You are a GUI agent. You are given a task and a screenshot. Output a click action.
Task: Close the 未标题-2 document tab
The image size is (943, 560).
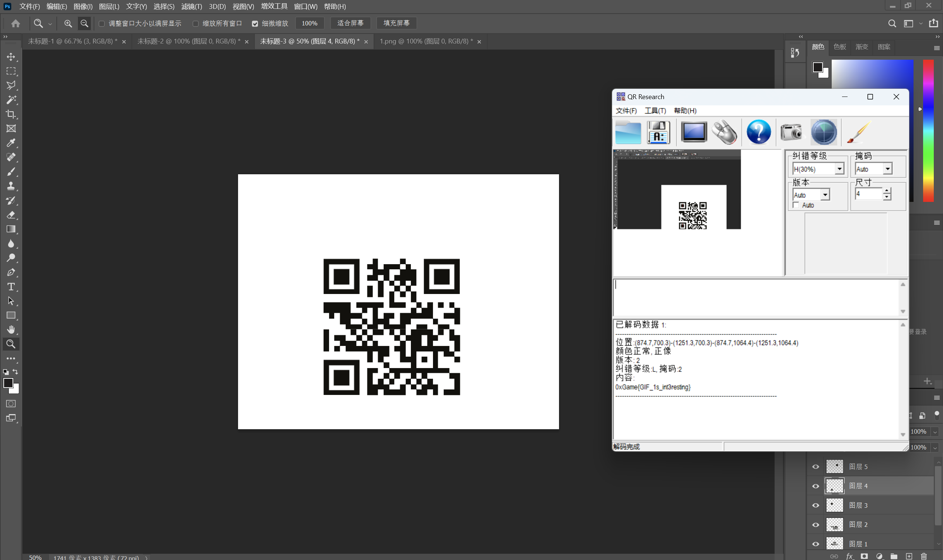[247, 42]
